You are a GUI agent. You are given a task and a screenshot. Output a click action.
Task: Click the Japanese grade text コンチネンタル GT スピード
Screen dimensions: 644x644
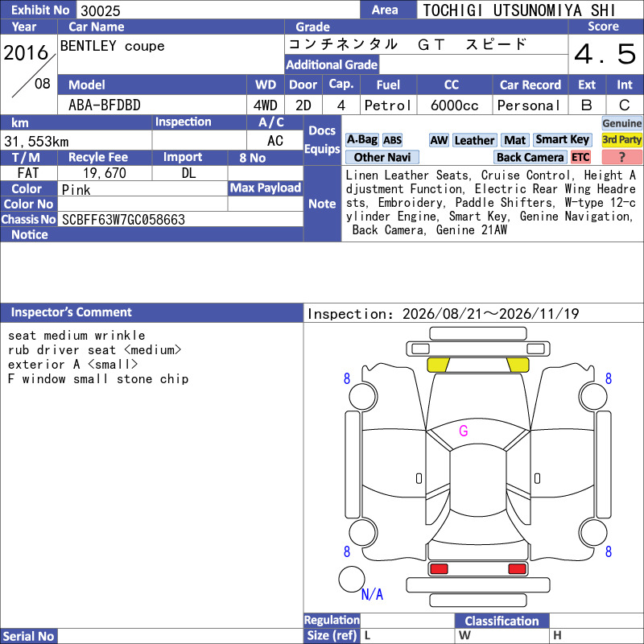click(407, 44)
